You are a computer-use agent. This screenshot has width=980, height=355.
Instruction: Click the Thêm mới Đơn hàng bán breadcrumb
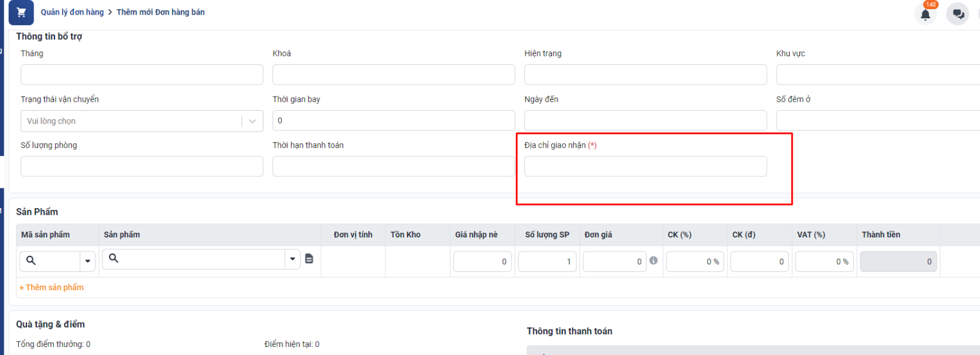click(160, 12)
